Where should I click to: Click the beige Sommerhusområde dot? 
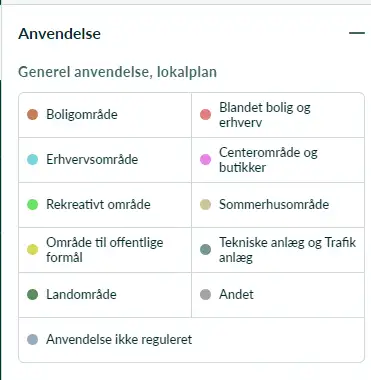point(205,204)
